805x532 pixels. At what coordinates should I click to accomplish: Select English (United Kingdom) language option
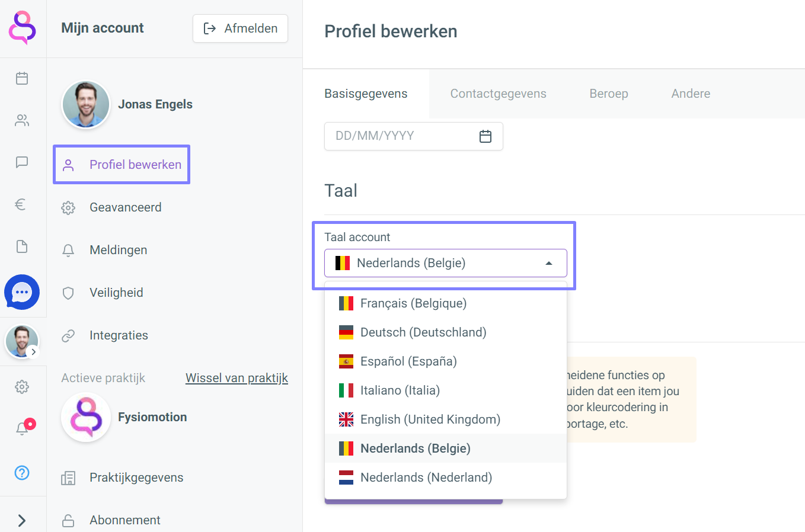pyautogui.click(x=446, y=419)
